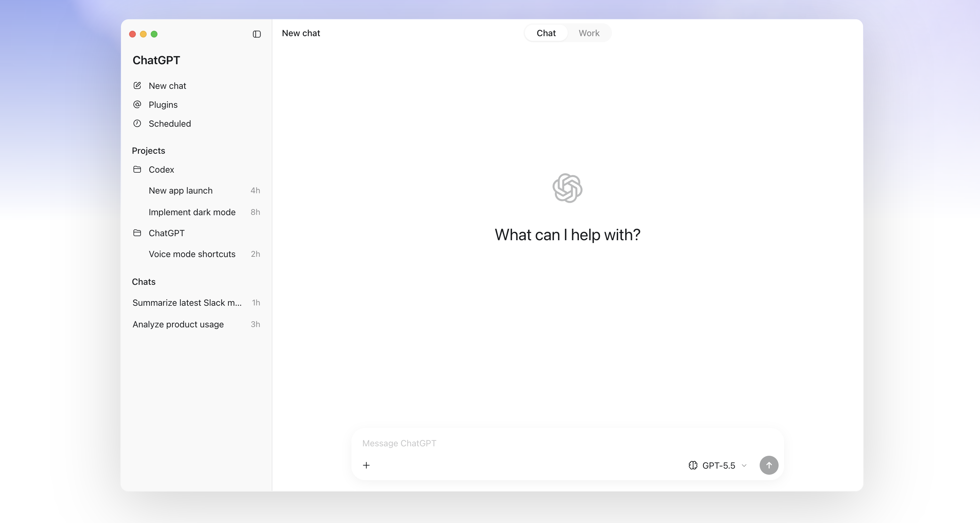Click the 8h timestamp on Implement dark mode
This screenshot has height=523, width=980.
click(x=255, y=212)
